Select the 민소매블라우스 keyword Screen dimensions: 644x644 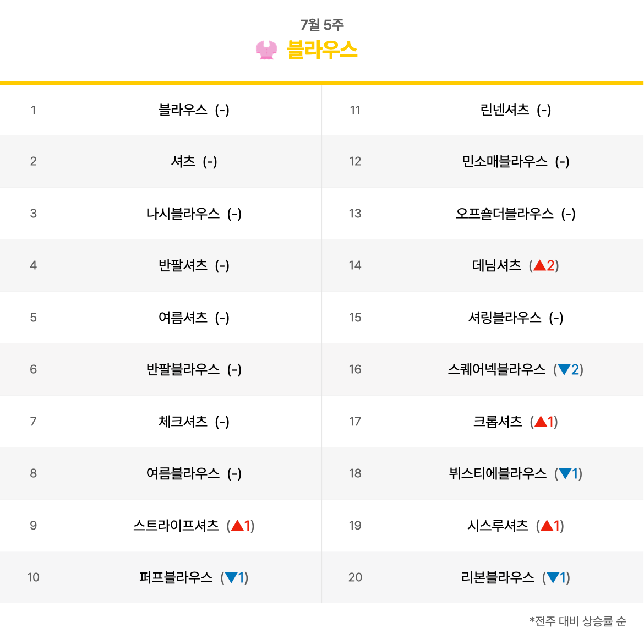(x=505, y=161)
